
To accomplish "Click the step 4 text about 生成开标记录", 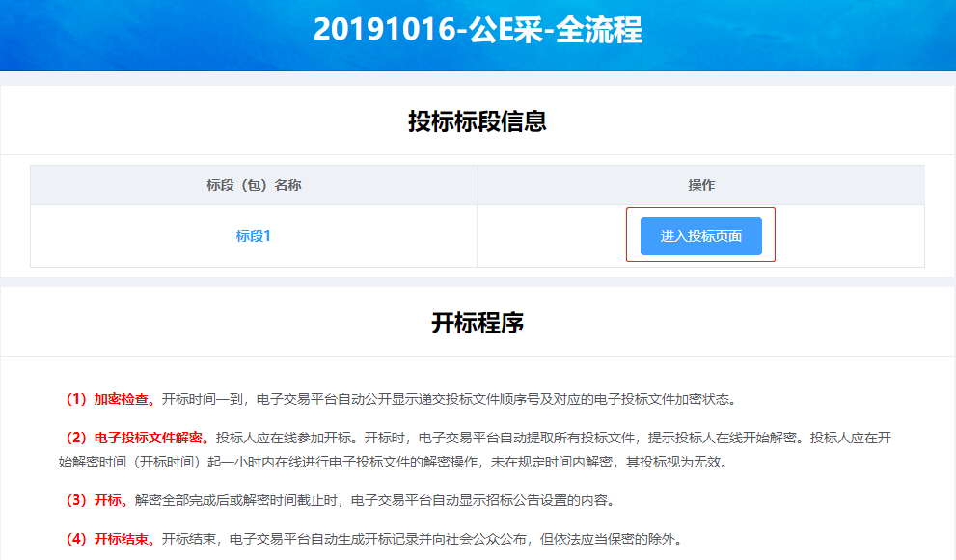I will coord(423,539).
